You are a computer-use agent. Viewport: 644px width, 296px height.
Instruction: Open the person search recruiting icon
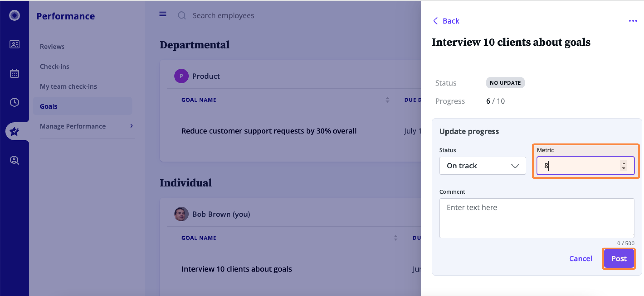point(15,160)
